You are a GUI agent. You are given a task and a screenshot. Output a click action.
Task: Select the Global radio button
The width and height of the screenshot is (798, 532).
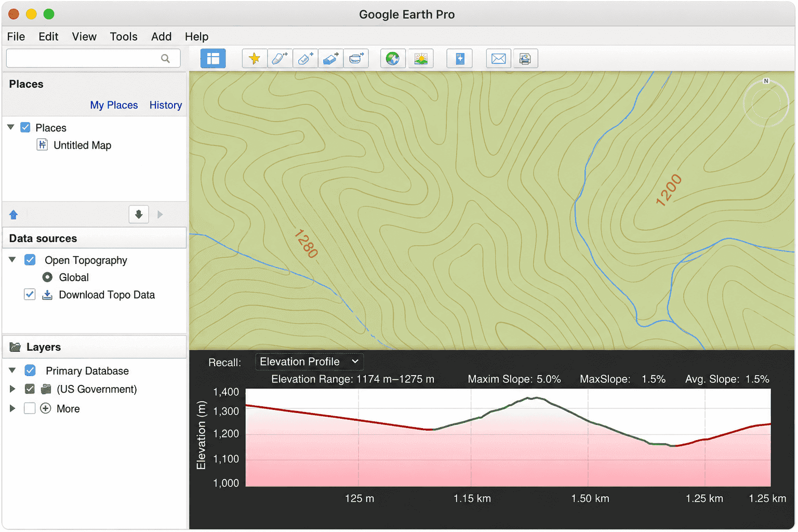[x=47, y=277]
